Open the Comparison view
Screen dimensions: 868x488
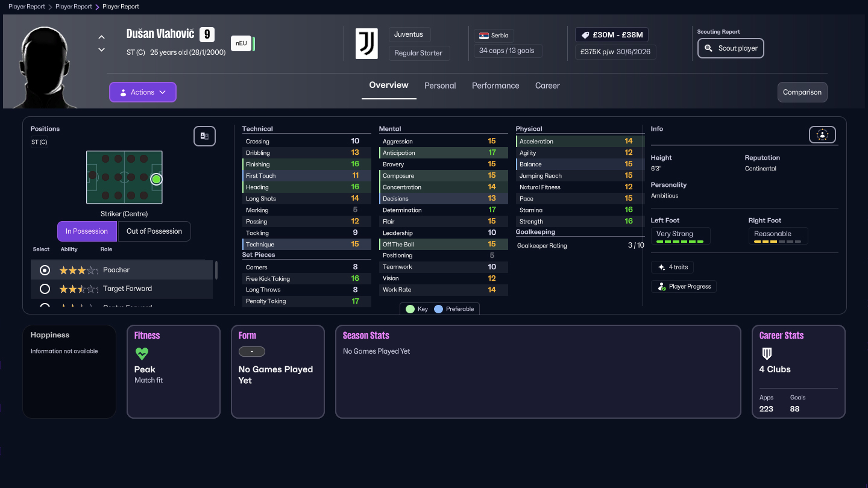(802, 92)
